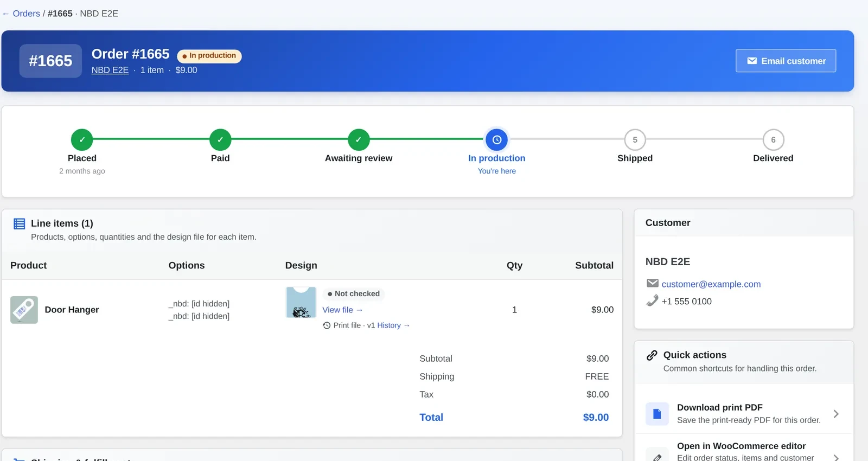Click the Design column header
The height and width of the screenshot is (461, 868).
tap(301, 265)
